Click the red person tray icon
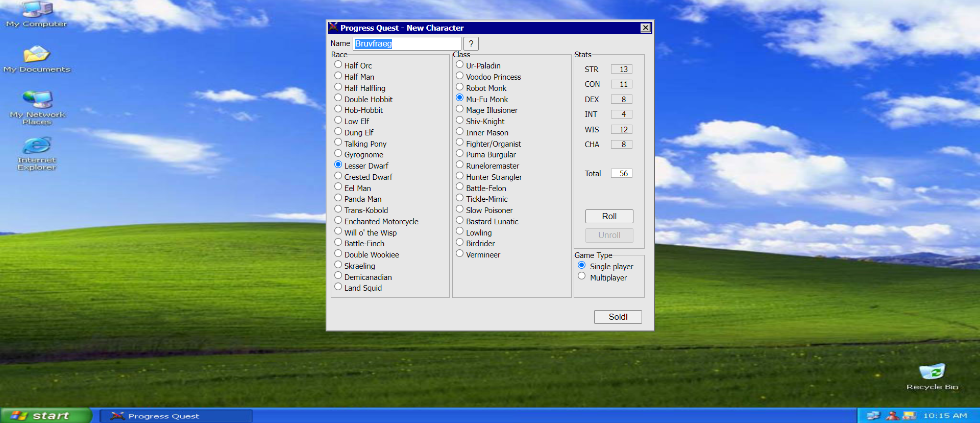 tap(892, 416)
